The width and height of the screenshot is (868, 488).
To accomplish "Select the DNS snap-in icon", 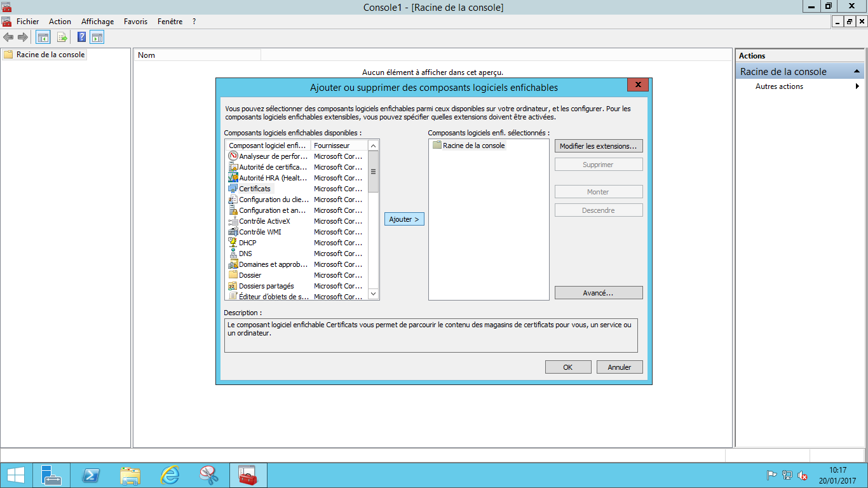I will (x=233, y=254).
